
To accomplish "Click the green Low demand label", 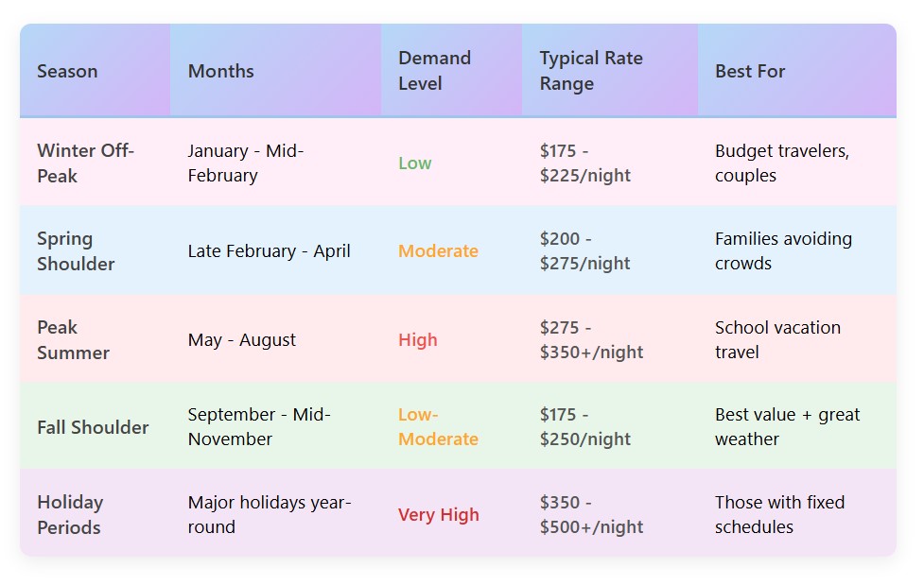I will [x=414, y=163].
